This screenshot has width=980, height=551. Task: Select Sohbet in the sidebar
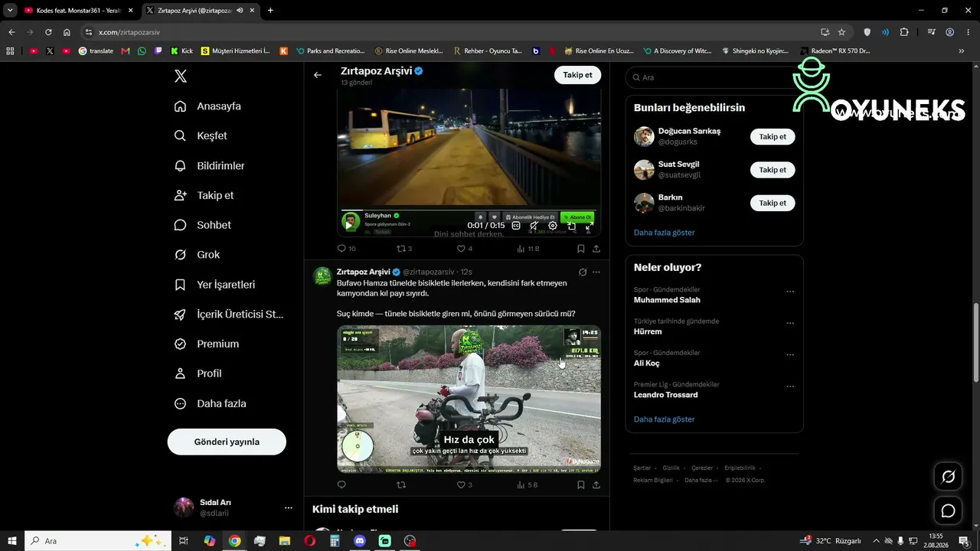[x=203, y=225]
